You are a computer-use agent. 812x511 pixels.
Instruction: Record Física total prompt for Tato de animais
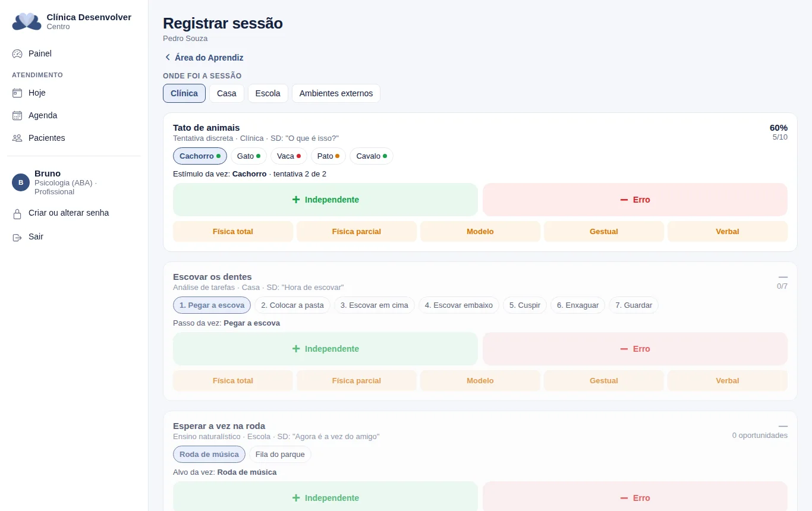[233, 232]
